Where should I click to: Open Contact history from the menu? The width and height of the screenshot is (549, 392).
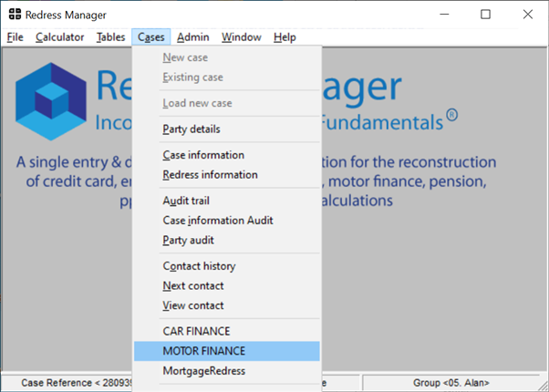tap(226, 266)
